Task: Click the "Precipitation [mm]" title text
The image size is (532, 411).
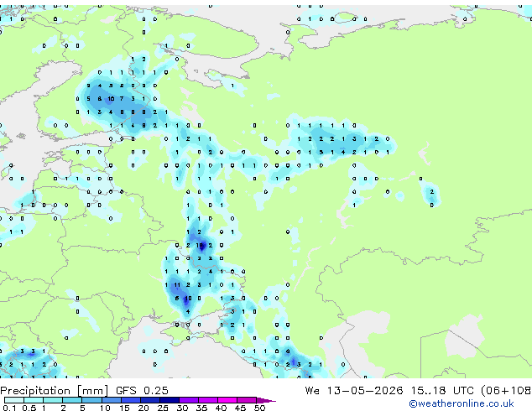Action: [x=54, y=391]
